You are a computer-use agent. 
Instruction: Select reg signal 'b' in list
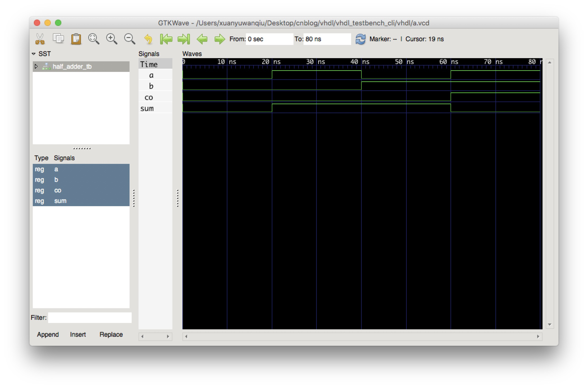pyautogui.click(x=81, y=180)
